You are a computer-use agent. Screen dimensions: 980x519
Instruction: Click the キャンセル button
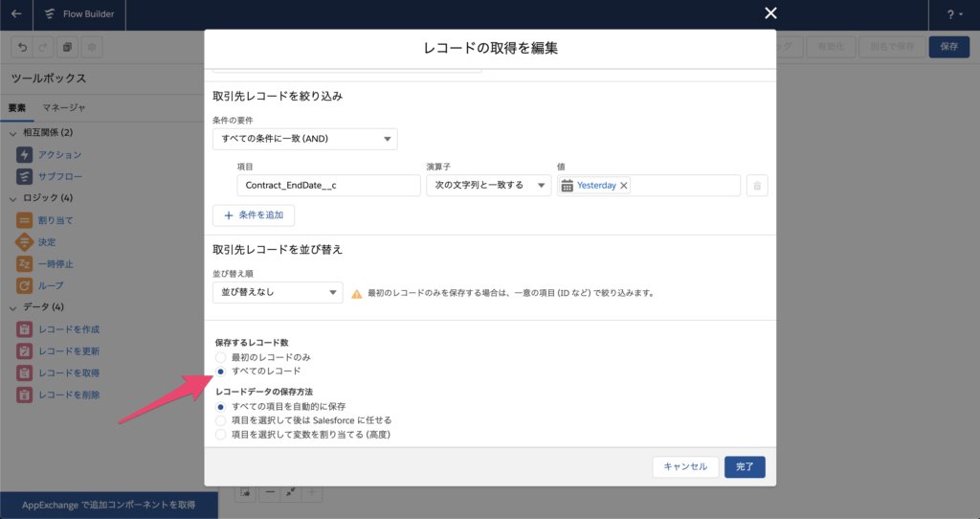click(x=685, y=467)
